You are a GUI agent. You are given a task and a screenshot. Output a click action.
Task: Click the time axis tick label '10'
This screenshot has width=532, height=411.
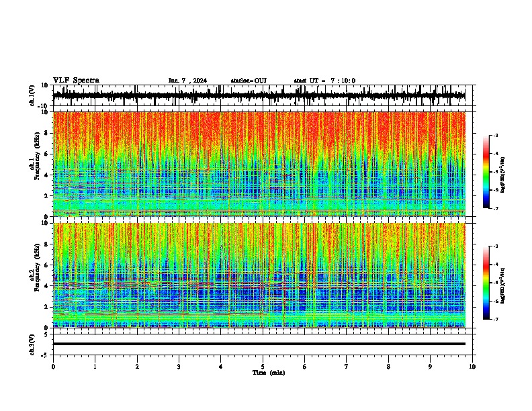[472, 367]
